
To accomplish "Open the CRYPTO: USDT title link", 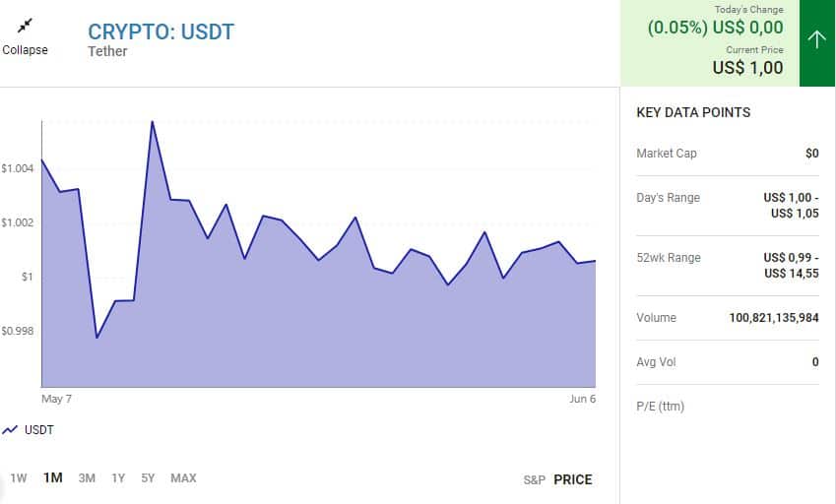I will point(161,31).
